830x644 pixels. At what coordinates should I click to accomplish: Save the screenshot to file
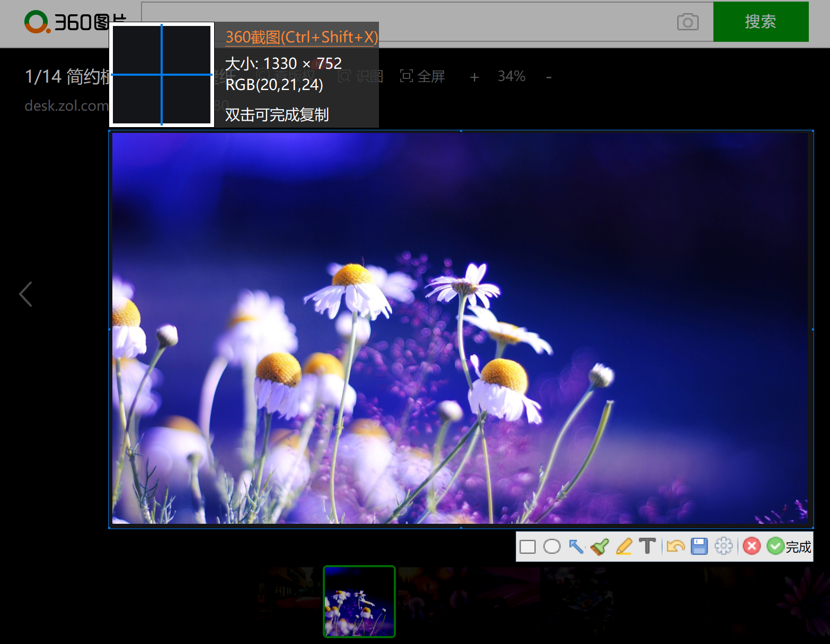coord(699,547)
